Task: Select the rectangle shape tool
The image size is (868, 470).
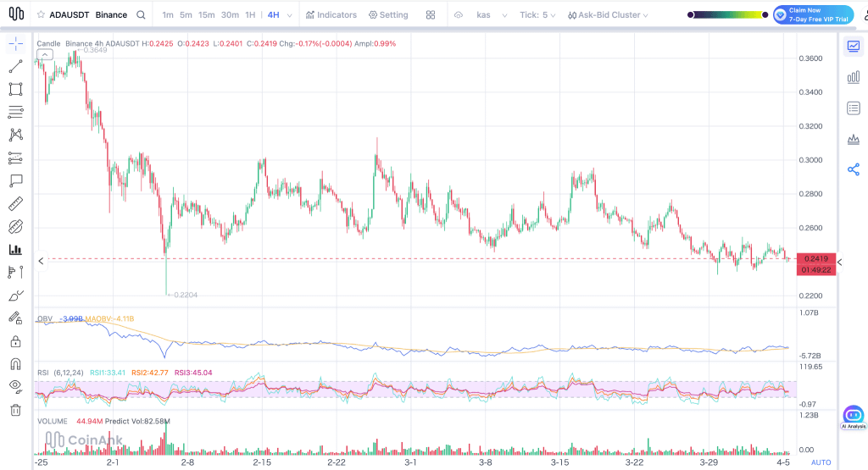Action: pos(15,89)
